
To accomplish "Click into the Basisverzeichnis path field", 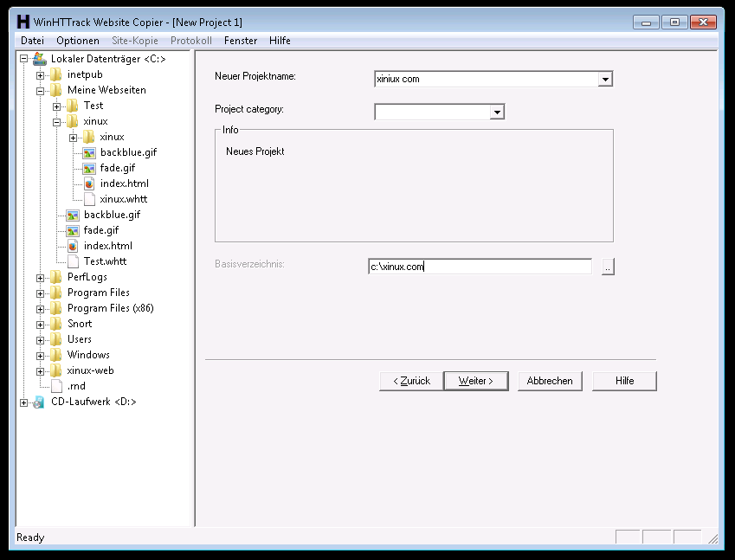I will [x=480, y=267].
